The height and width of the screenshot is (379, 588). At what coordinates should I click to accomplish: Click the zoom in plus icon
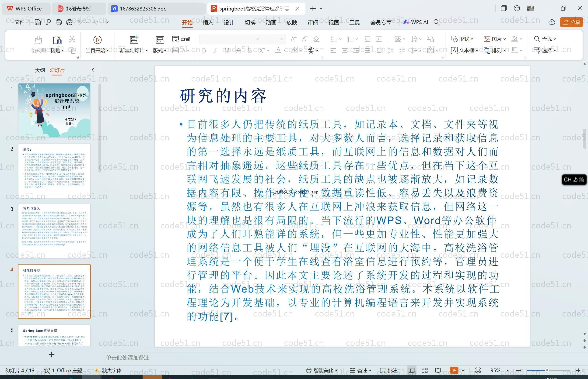pyautogui.click(x=578, y=370)
